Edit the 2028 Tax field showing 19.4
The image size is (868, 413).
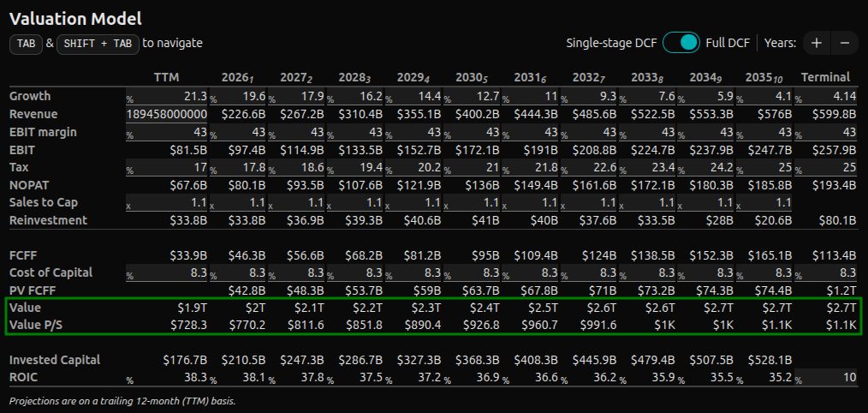point(354,167)
